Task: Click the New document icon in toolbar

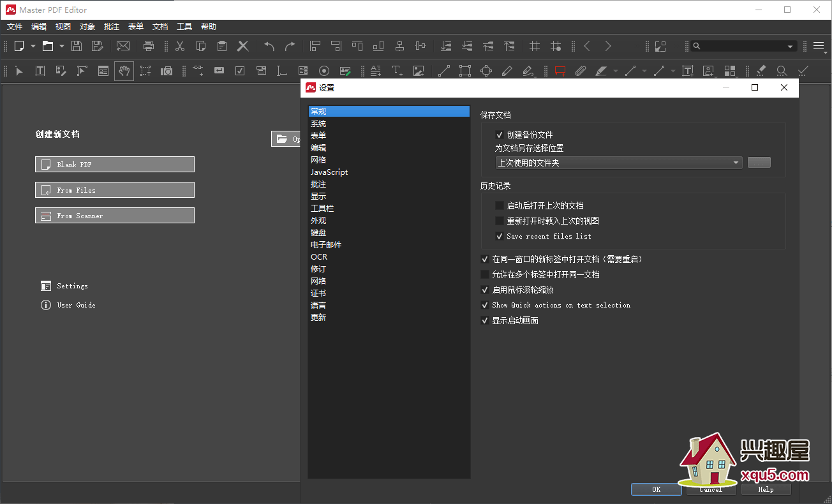Action: pyautogui.click(x=20, y=46)
